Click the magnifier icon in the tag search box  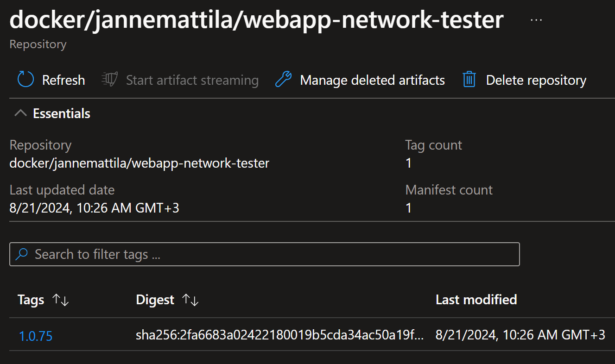(22, 254)
